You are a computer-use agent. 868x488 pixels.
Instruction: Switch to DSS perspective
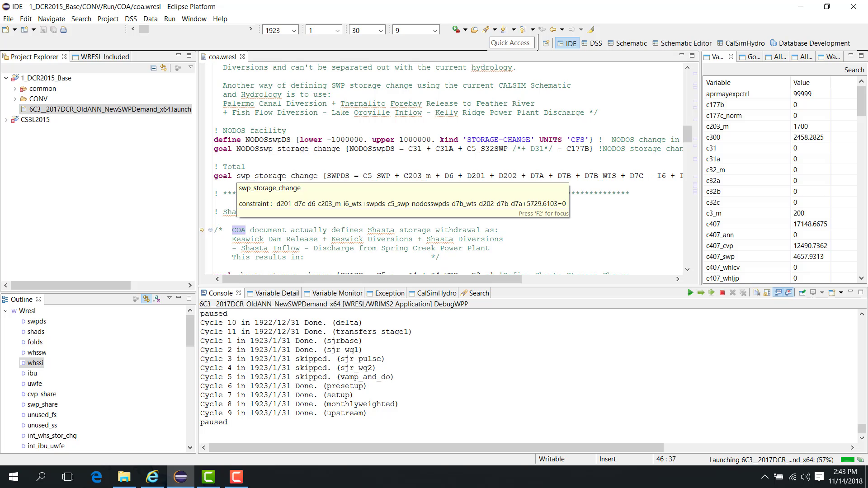(x=592, y=43)
